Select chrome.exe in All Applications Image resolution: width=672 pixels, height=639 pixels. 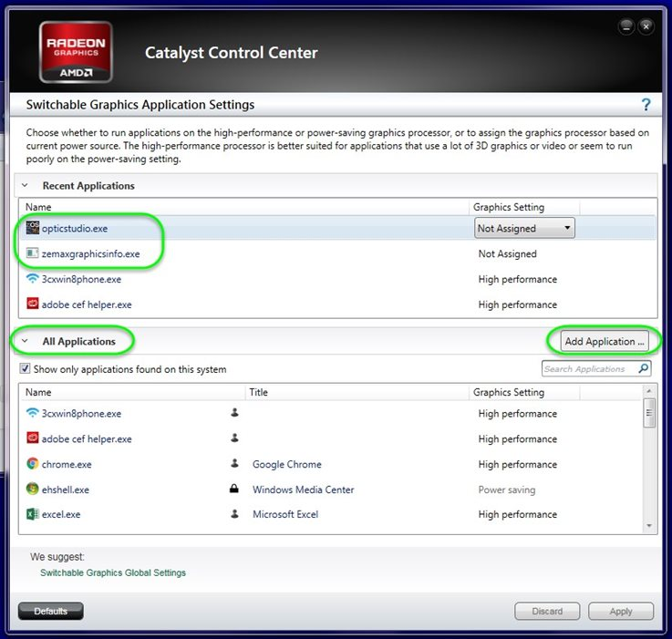click(67, 464)
